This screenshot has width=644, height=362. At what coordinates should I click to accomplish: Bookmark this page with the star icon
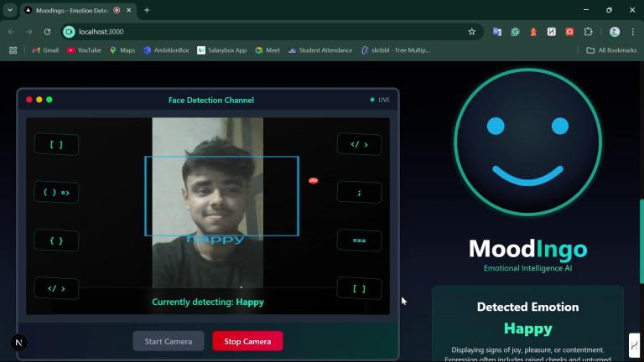tap(471, 32)
